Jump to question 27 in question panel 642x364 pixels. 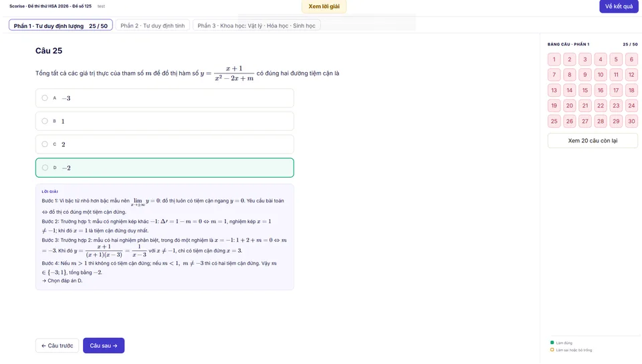tap(585, 121)
